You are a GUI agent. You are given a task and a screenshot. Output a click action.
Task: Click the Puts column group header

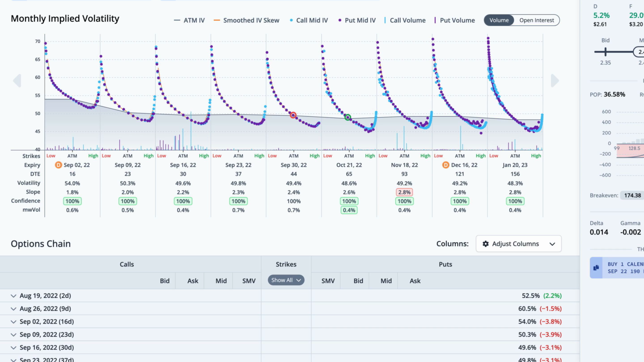[x=445, y=264]
